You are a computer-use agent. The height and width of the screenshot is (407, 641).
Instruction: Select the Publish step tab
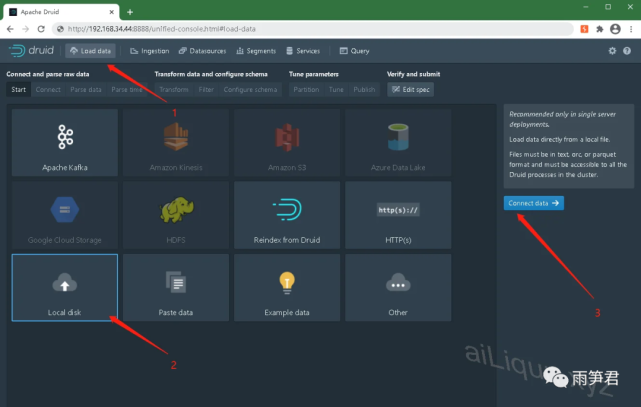(364, 89)
